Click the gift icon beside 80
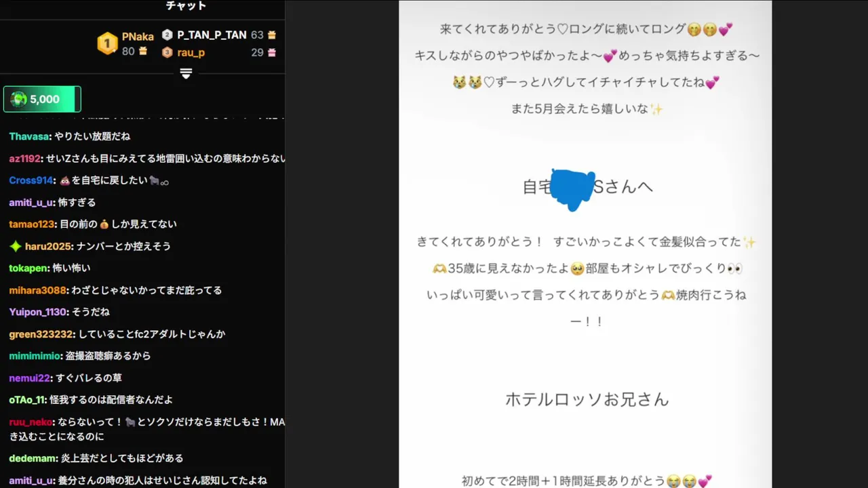Image resolution: width=868 pixels, height=488 pixels. click(x=143, y=51)
